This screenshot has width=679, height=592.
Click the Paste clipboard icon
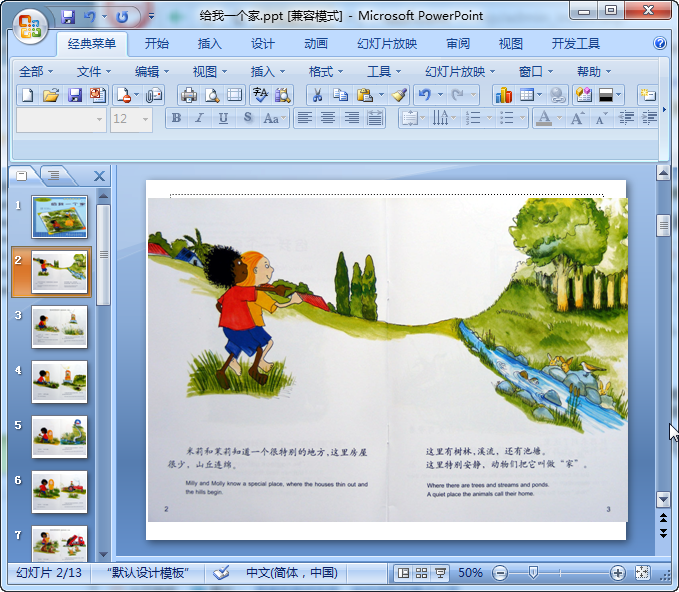pos(365,95)
